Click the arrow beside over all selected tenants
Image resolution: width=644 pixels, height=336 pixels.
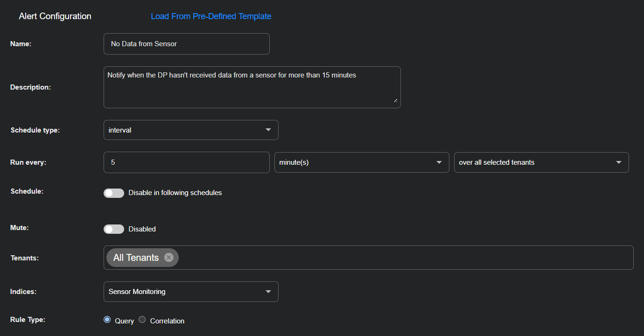[x=619, y=162]
